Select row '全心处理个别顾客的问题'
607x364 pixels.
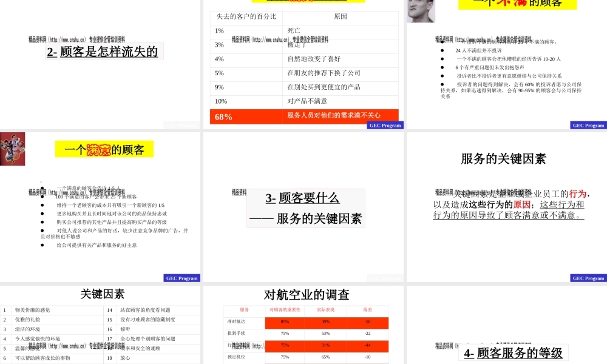[148, 339]
